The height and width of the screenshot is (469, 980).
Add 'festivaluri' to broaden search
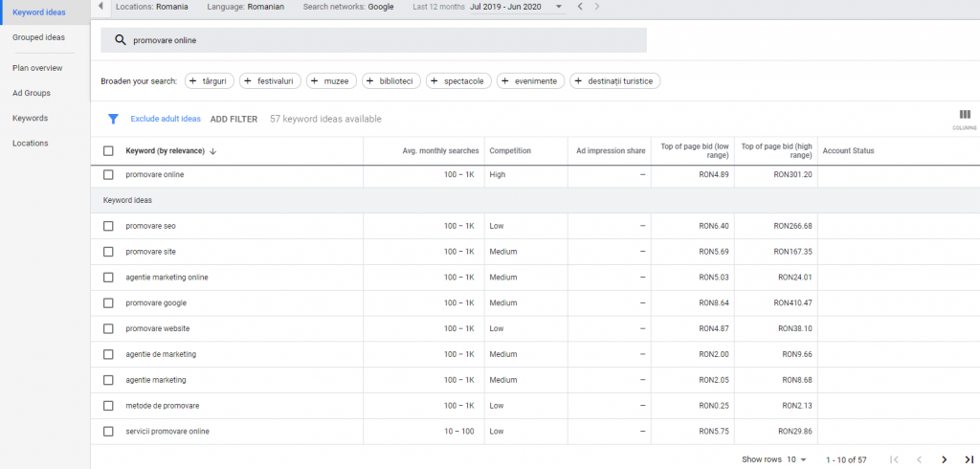click(x=270, y=81)
